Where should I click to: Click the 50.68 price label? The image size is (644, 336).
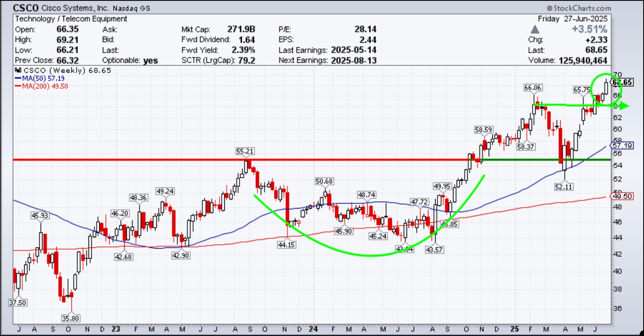coord(324,181)
